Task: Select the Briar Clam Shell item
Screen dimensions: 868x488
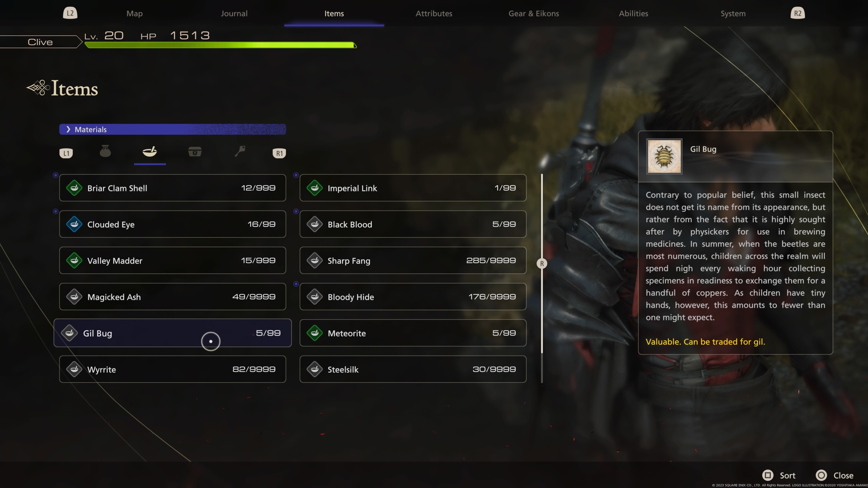Action: click(172, 188)
